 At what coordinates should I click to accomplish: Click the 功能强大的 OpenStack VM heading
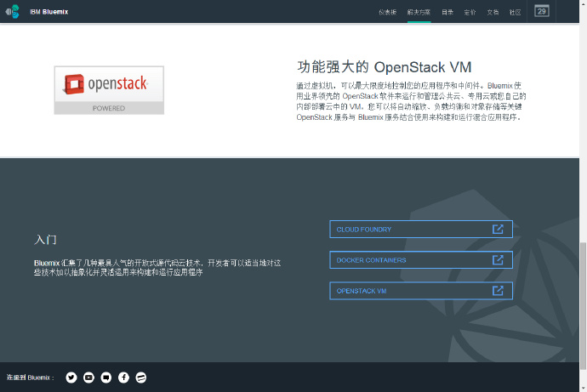click(385, 67)
